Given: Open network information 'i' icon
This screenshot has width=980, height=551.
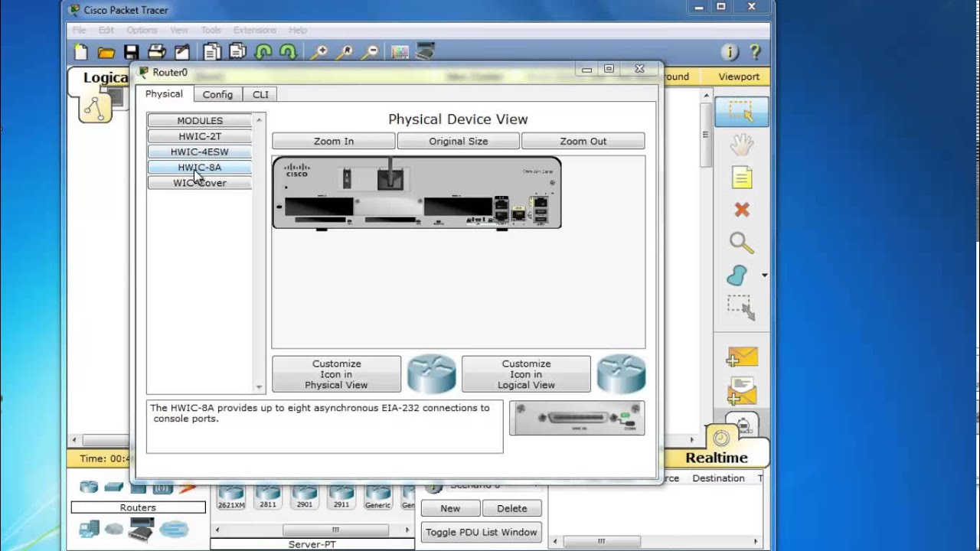Looking at the screenshot, I should 730,52.
